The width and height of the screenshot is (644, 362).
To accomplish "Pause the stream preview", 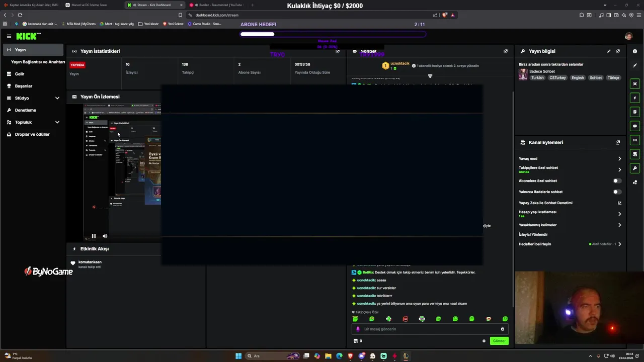I will pyautogui.click(x=94, y=236).
